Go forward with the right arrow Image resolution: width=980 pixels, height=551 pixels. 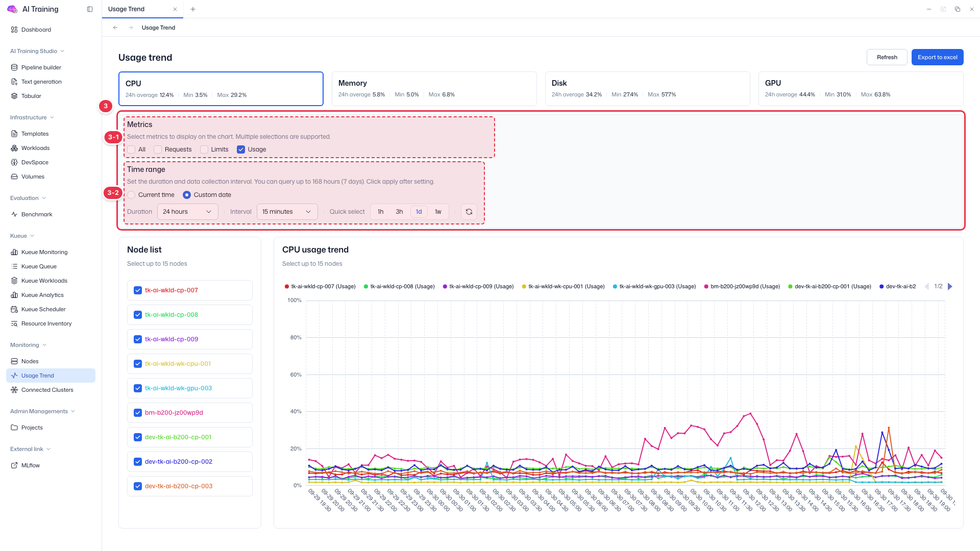[x=131, y=28]
